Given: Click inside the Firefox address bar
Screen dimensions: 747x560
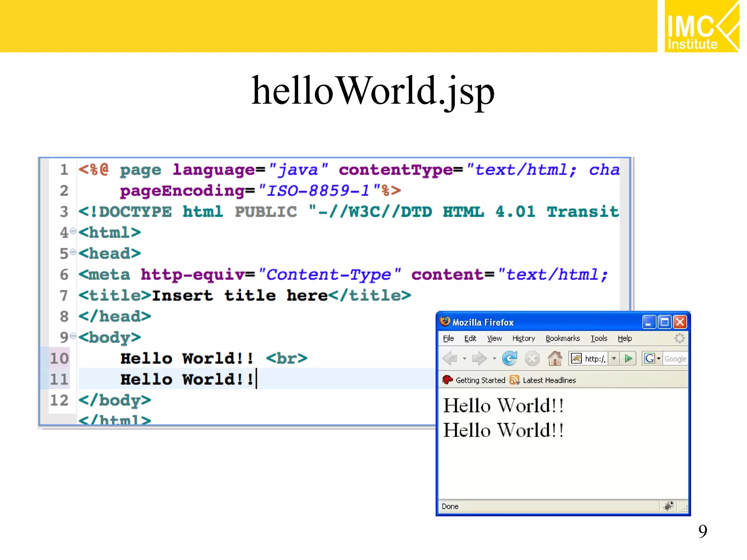Looking at the screenshot, I should click(595, 359).
